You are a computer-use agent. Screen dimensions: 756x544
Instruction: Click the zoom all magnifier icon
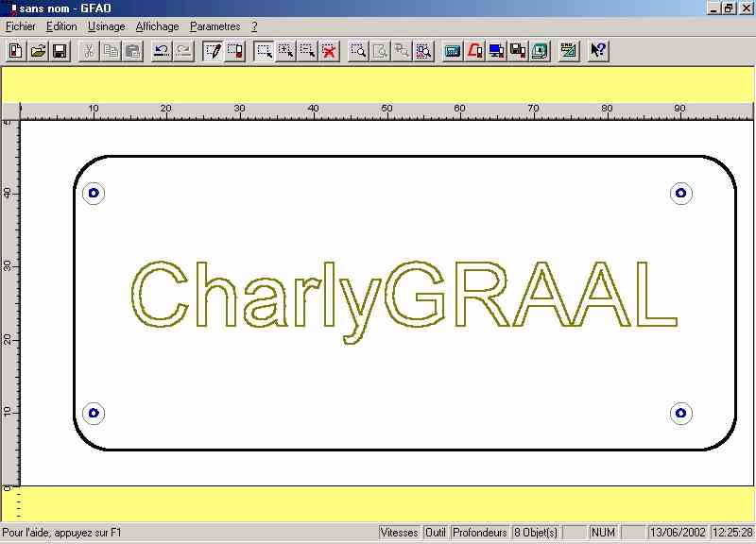click(423, 51)
